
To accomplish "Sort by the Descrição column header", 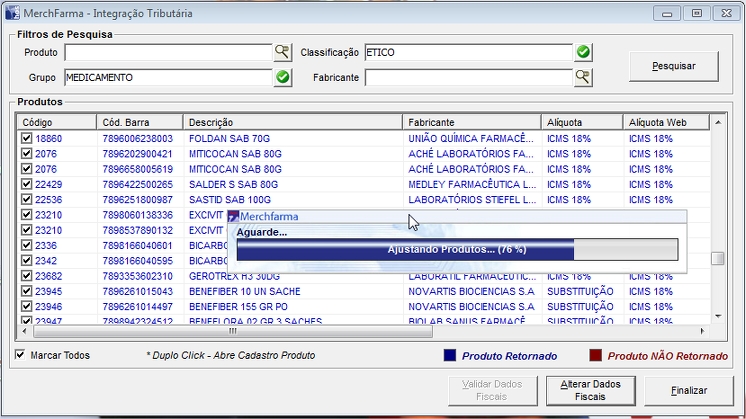I will tap(293, 122).
